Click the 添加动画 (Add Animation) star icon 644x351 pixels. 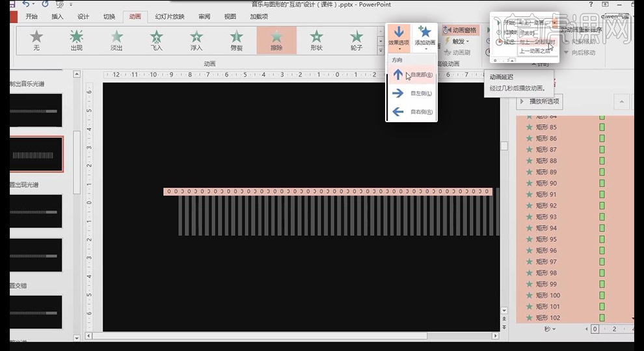click(x=425, y=32)
